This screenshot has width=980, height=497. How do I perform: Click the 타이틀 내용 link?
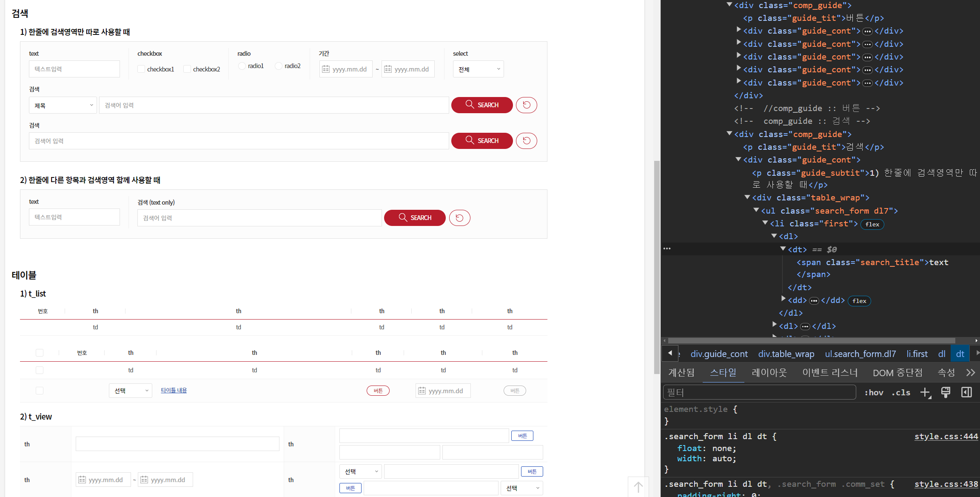tap(174, 390)
